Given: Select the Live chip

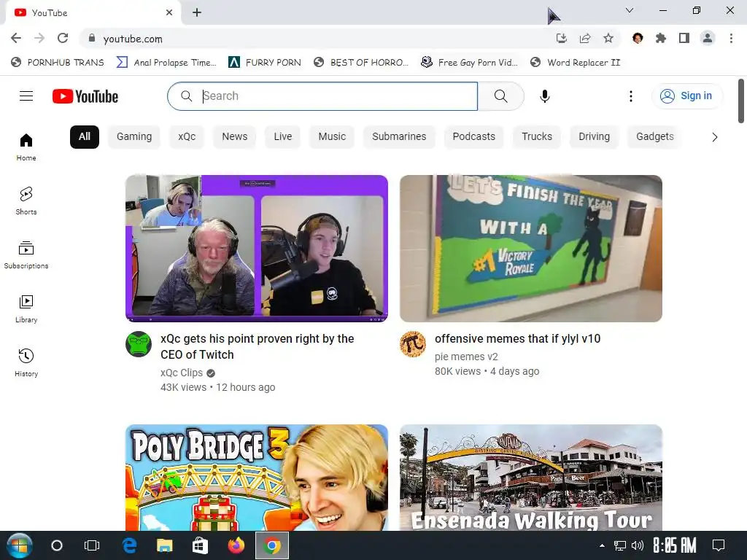Looking at the screenshot, I should (x=282, y=137).
